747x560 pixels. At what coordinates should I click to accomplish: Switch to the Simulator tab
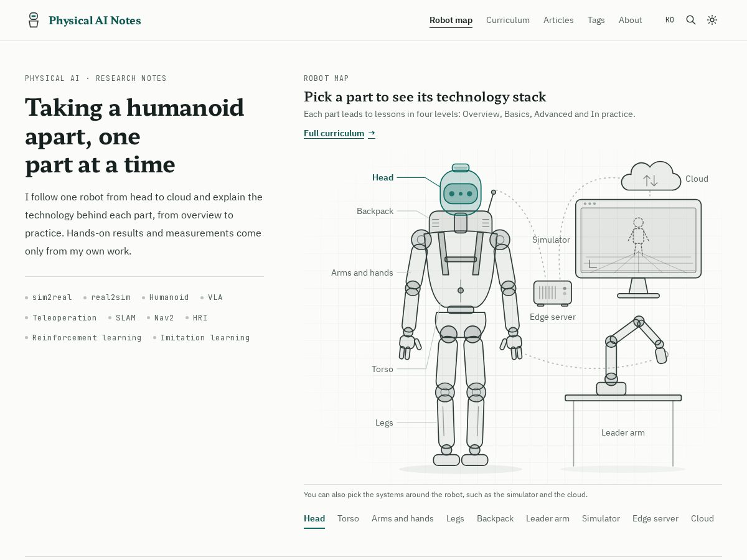pos(601,518)
